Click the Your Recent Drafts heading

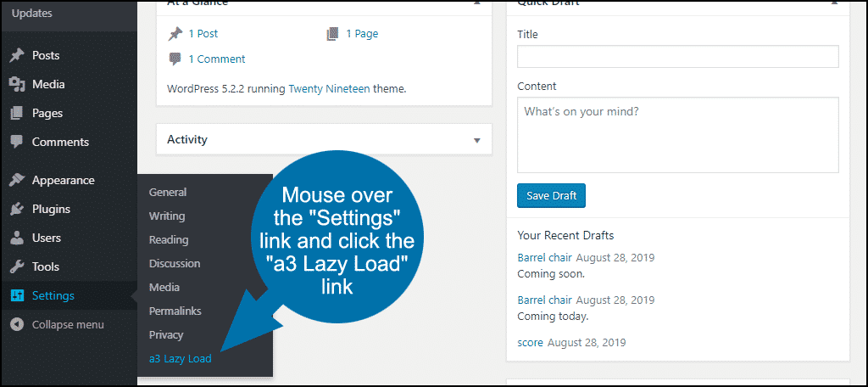coord(565,236)
